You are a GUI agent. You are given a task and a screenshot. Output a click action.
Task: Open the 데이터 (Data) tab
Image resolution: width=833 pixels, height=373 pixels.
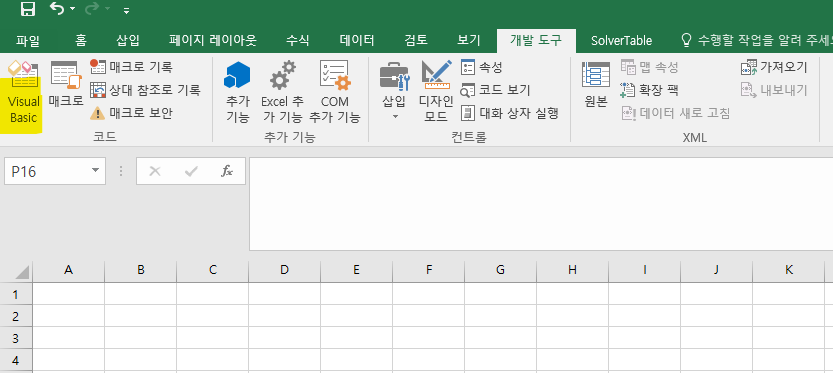click(x=357, y=40)
